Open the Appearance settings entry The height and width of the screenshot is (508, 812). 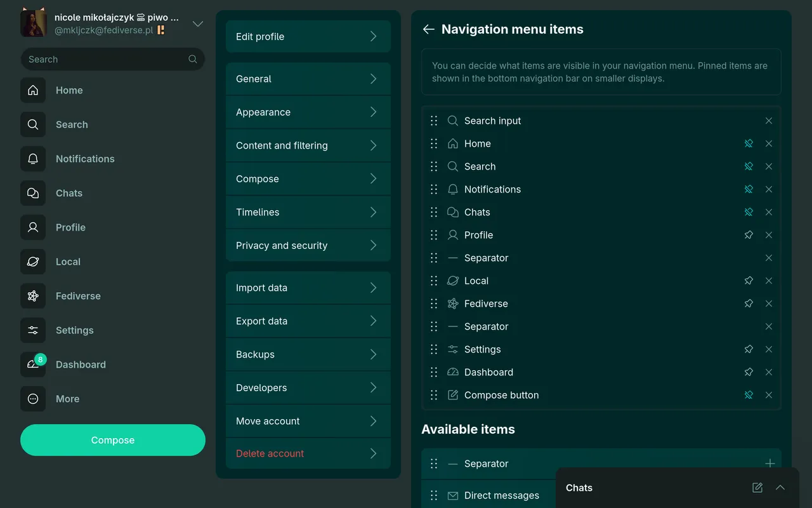[x=308, y=112]
